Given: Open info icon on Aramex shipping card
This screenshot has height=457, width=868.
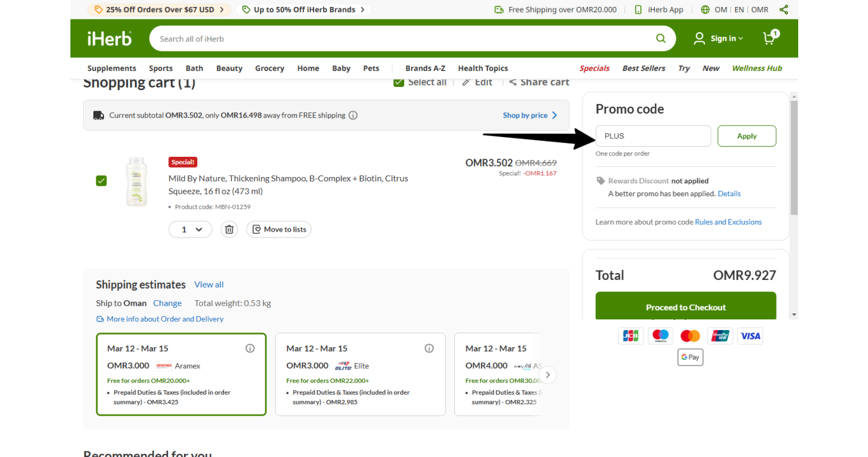Looking at the screenshot, I should point(250,348).
